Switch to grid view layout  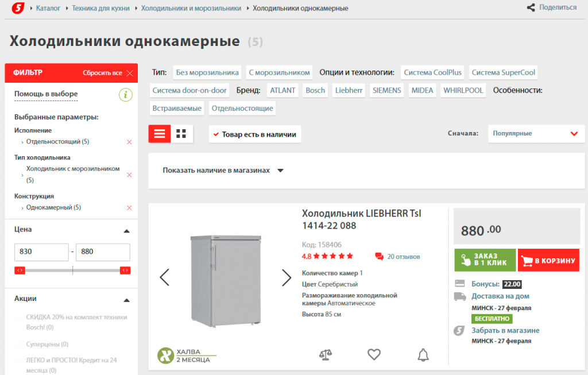[x=181, y=134]
